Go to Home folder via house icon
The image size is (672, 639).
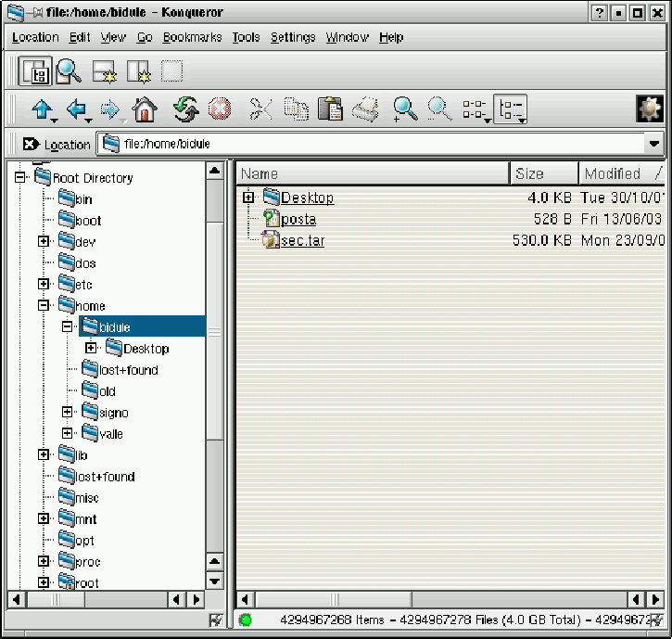[x=145, y=109]
